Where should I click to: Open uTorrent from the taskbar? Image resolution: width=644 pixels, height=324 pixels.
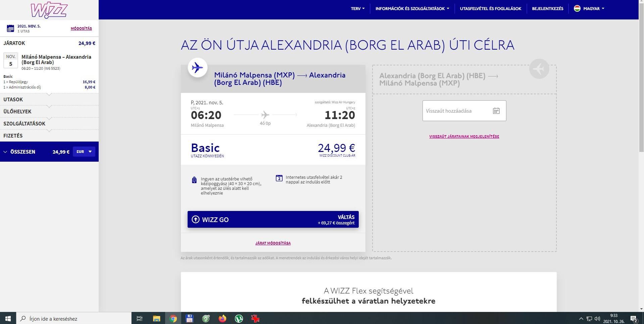239,318
